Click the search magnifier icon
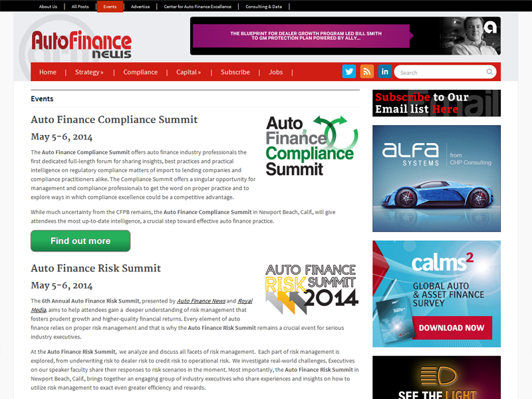The width and height of the screenshot is (532, 399). 490,72
